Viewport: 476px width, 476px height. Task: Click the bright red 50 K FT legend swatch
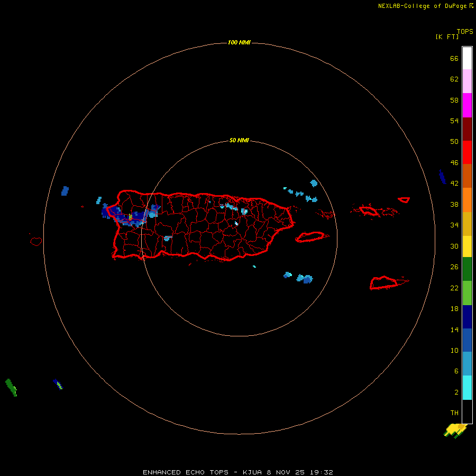click(x=467, y=152)
